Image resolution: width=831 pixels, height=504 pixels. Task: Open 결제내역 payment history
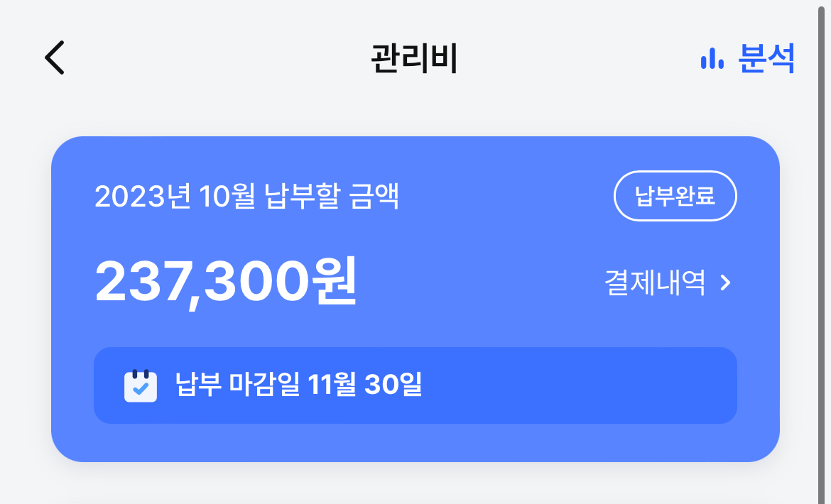[655, 283]
